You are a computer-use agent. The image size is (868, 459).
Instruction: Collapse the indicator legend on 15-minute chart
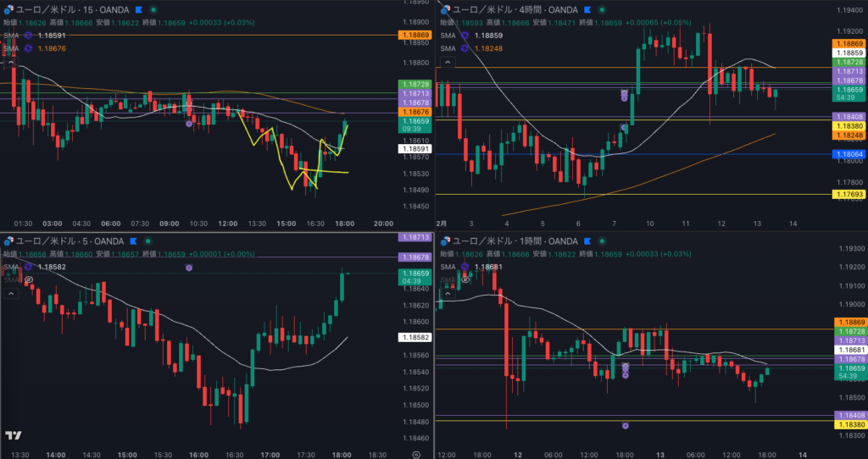[11, 62]
